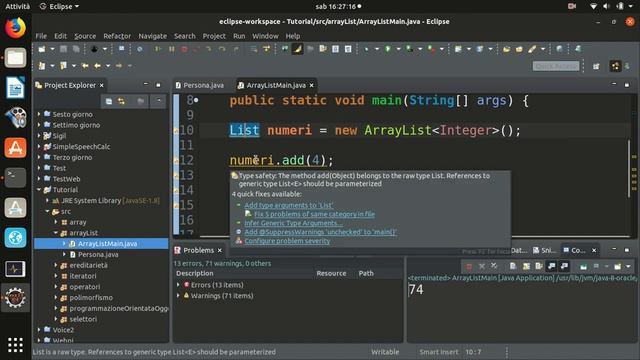Image resolution: width=640 pixels, height=360 pixels.
Task: Click the Open Perspective icon
Action: (x=596, y=66)
